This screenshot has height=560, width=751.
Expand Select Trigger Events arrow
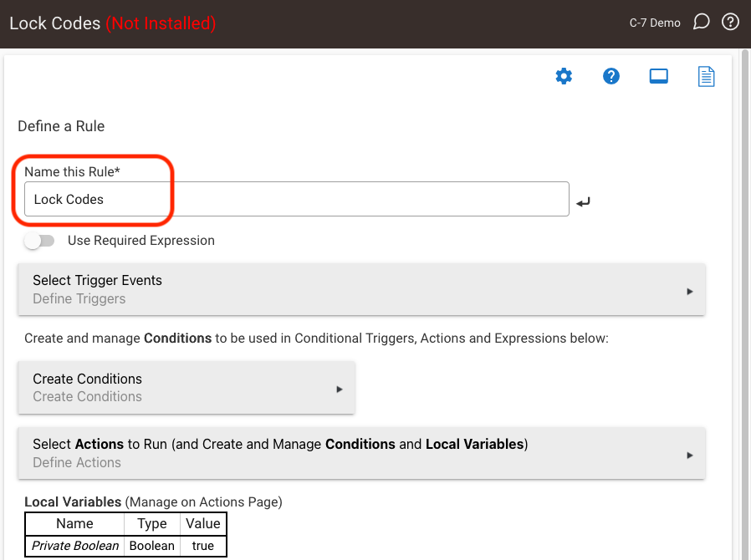[690, 292]
